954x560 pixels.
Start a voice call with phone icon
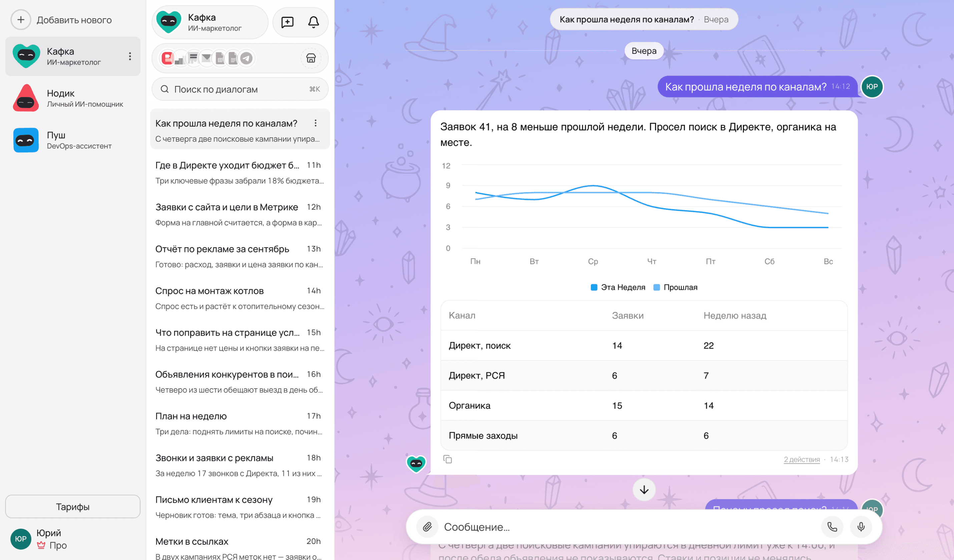coord(832,527)
